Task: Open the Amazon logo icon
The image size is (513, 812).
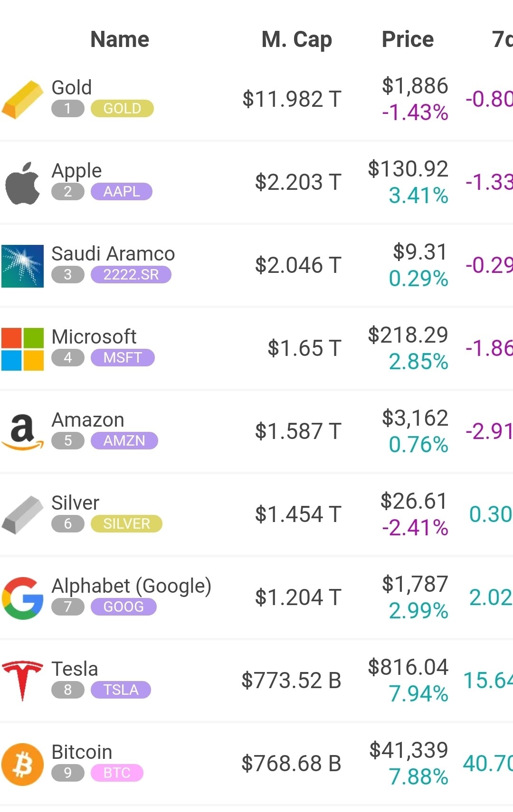Action: (x=22, y=432)
